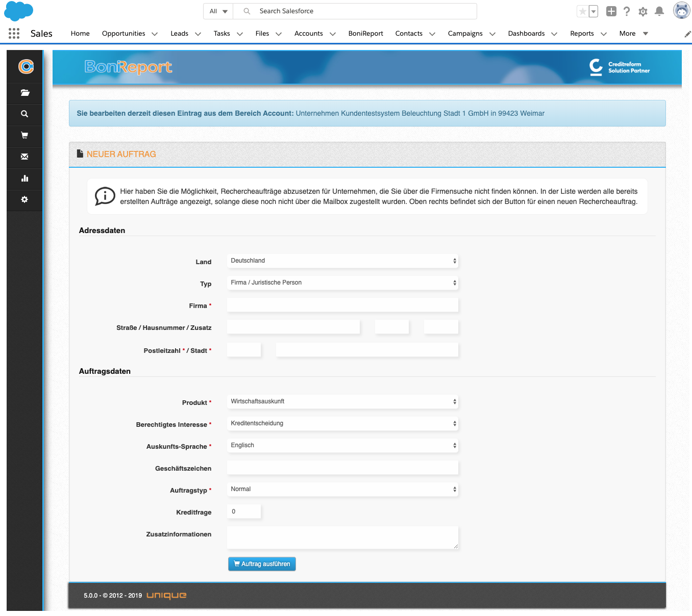Click into the Firma text field
The width and height of the screenshot is (692, 616).
click(342, 305)
